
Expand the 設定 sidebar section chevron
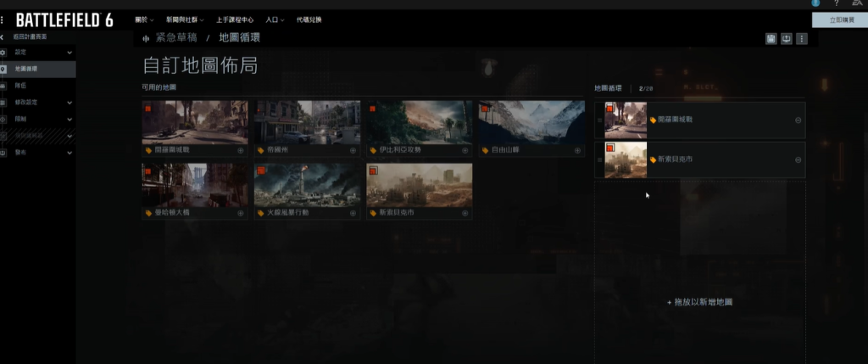click(70, 53)
